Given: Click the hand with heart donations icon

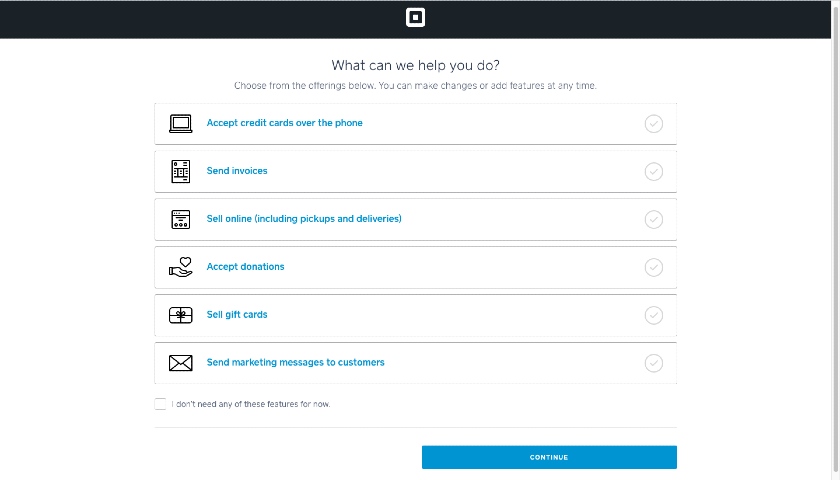Looking at the screenshot, I should (x=181, y=267).
